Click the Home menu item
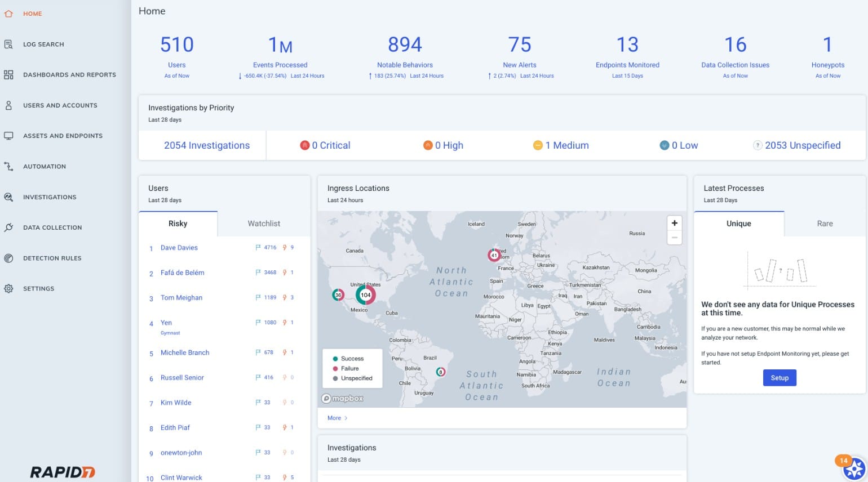Screen dimensions: 868x482 [x=32, y=14]
